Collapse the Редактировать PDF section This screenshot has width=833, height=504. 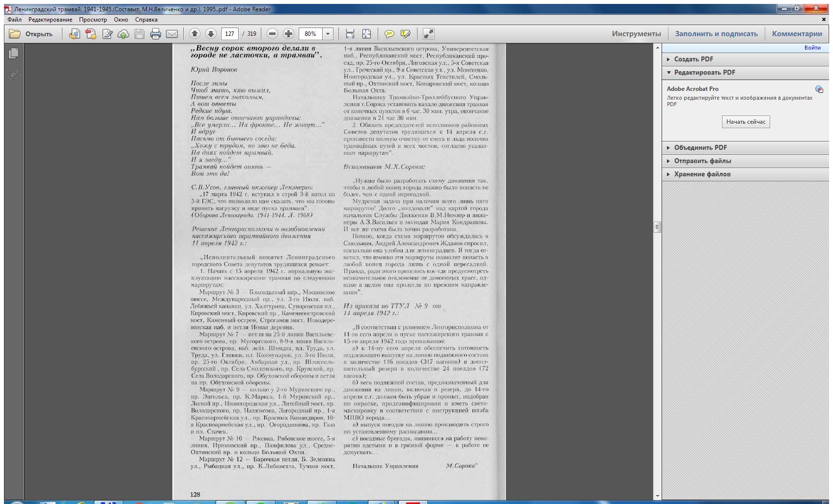coord(704,72)
